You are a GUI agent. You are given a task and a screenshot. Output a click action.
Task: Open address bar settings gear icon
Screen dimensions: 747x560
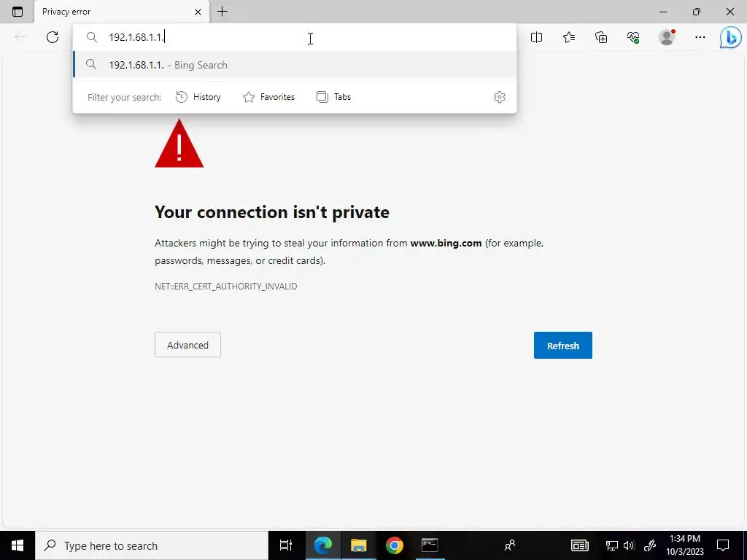(x=499, y=97)
